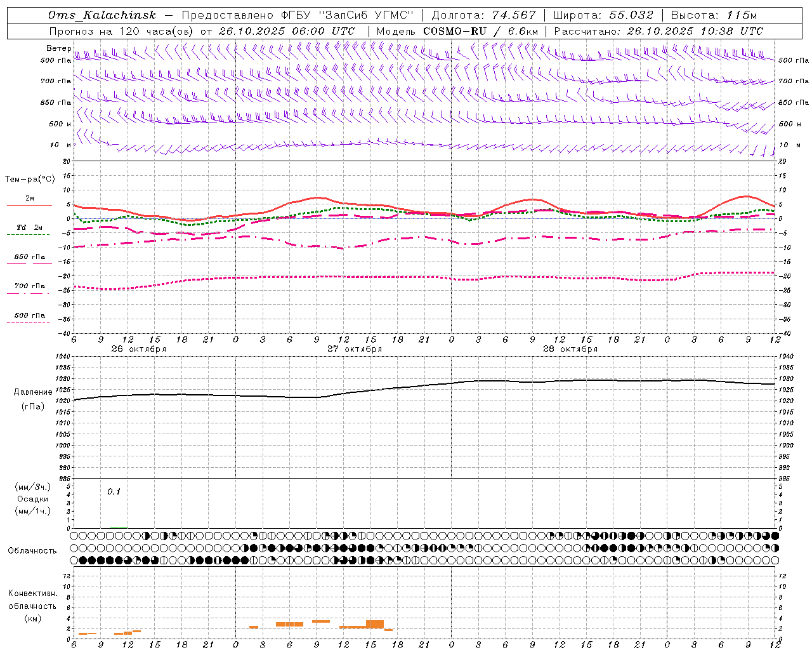Click the red solid line sample under 2м legend

coord(29,205)
